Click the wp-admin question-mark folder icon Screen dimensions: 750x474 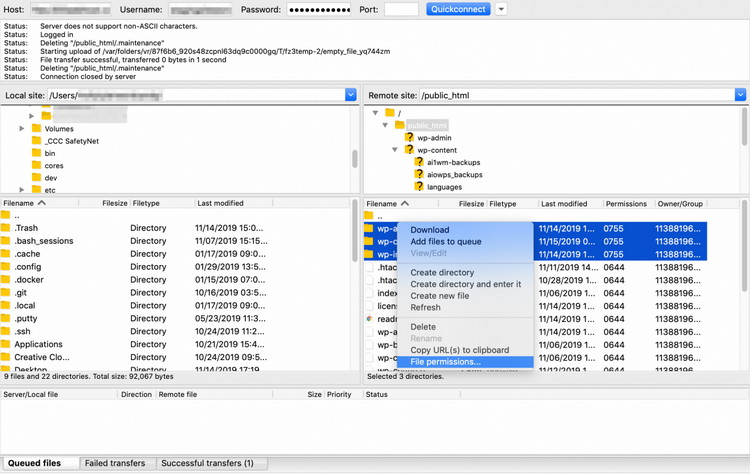tap(408, 138)
